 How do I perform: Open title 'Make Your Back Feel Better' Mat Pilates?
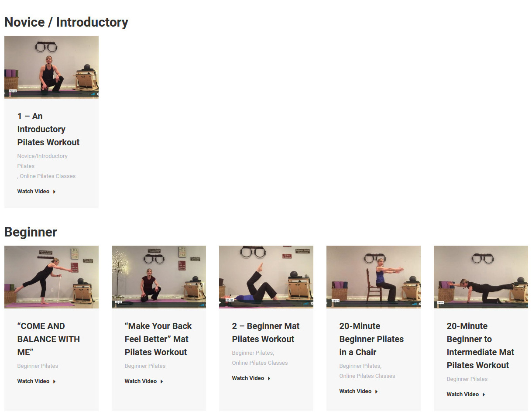click(x=158, y=339)
